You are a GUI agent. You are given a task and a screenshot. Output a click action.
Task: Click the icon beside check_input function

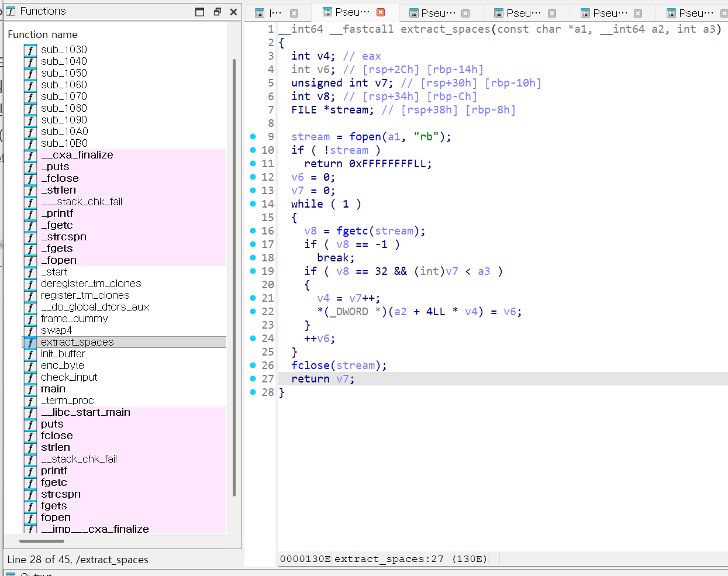(x=30, y=378)
